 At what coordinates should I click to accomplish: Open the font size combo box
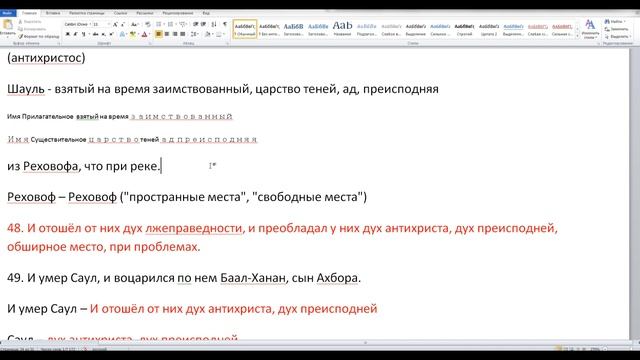(101, 24)
